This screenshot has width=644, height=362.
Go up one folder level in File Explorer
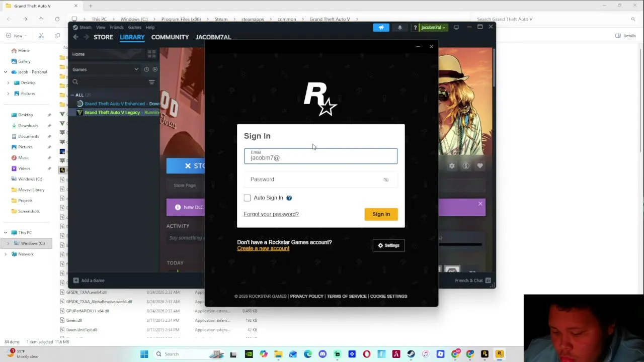tap(41, 19)
